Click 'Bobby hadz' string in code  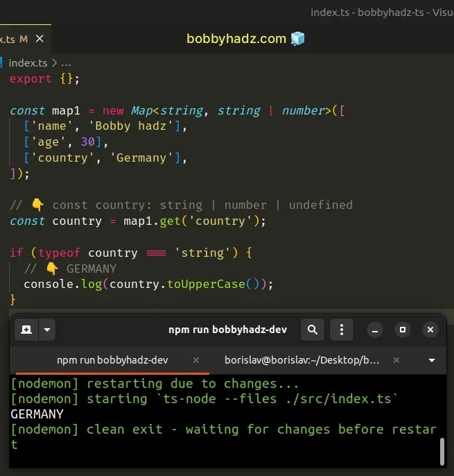coord(130,126)
